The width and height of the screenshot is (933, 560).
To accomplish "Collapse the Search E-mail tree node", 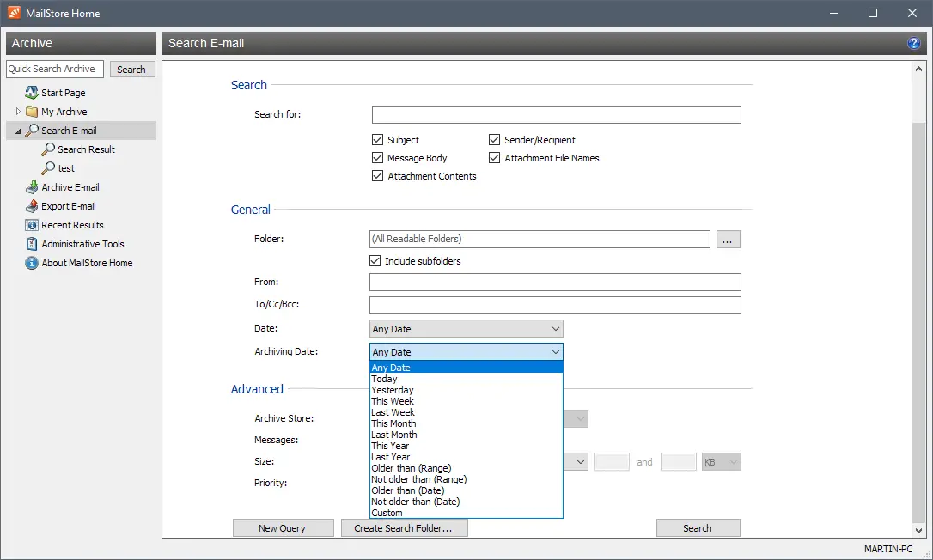I will 18,131.
